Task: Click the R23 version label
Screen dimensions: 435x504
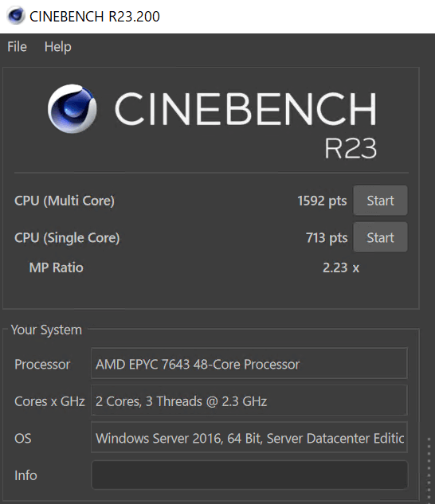Action: [x=351, y=148]
